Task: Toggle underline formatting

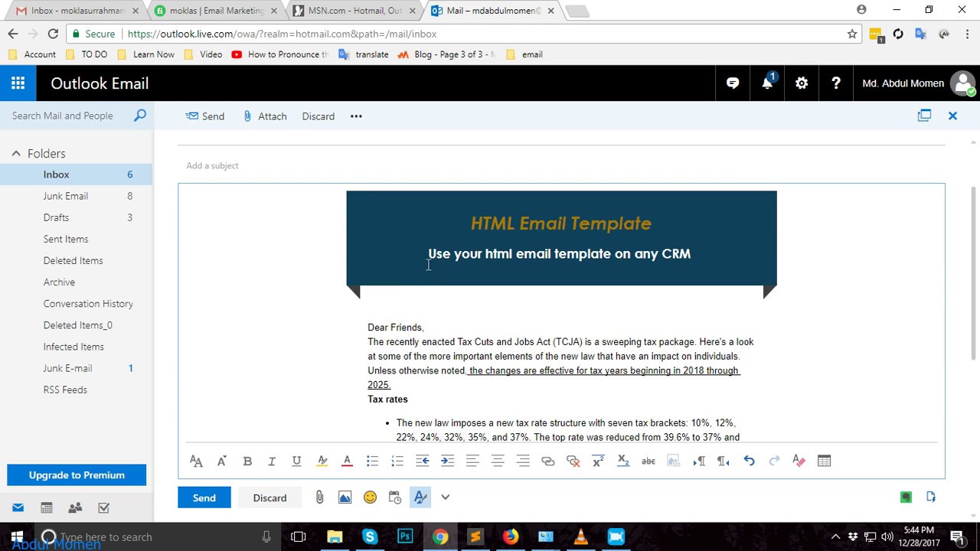Action: coord(296,461)
